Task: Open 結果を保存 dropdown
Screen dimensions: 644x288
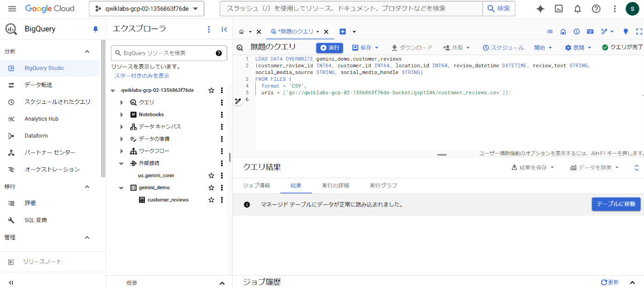Action: click(533, 168)
